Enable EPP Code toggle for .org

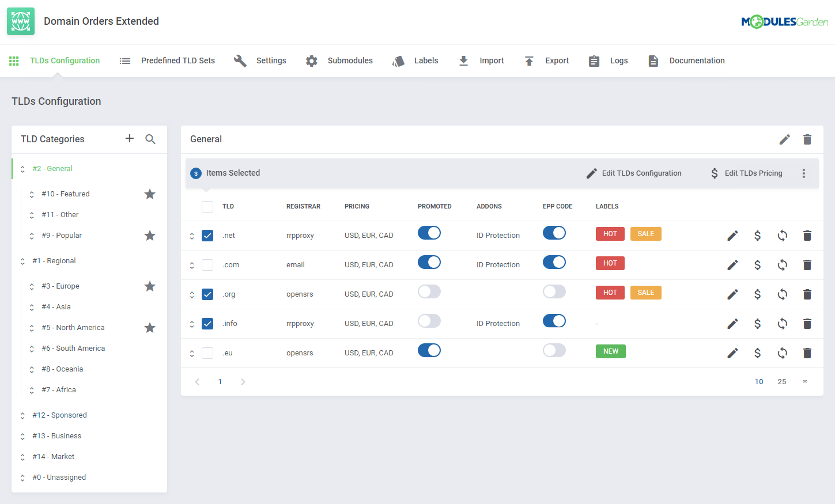pos(554,291)
